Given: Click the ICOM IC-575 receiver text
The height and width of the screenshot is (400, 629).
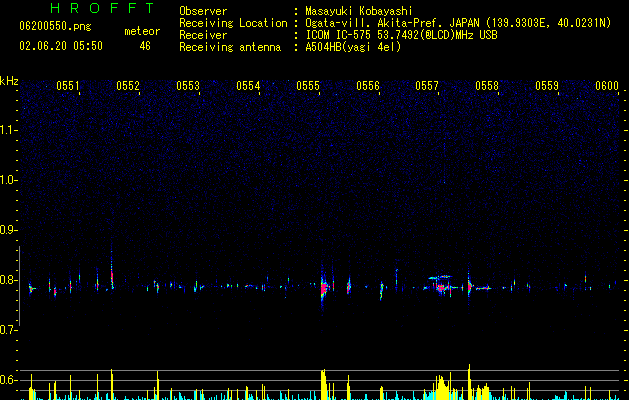Looking at the screenshot, I should pyautogui.click(x=401, y=35).
